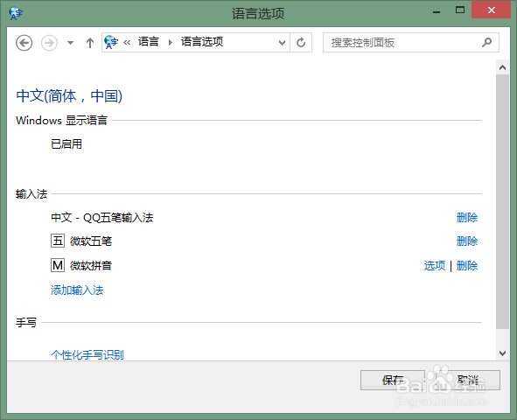
Task: Click scrollbar down arrow
Action: coord(502,353)
